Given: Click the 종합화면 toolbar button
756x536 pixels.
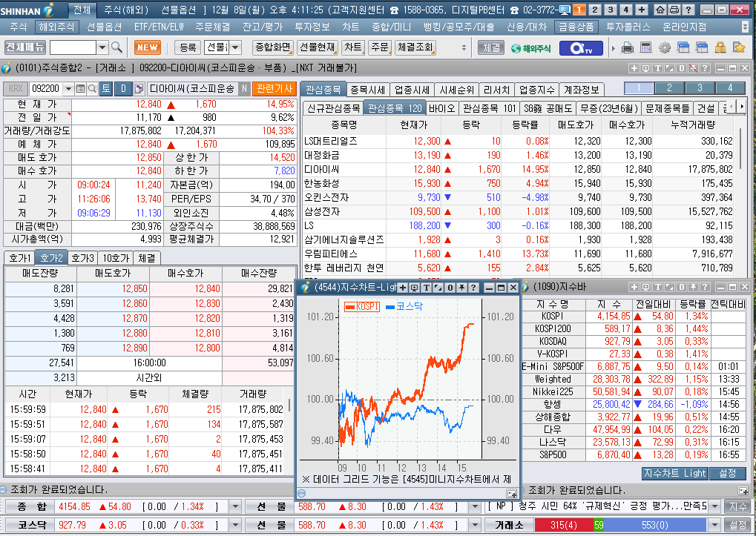Looking at the screenshot, I should [x=273, y=47].
